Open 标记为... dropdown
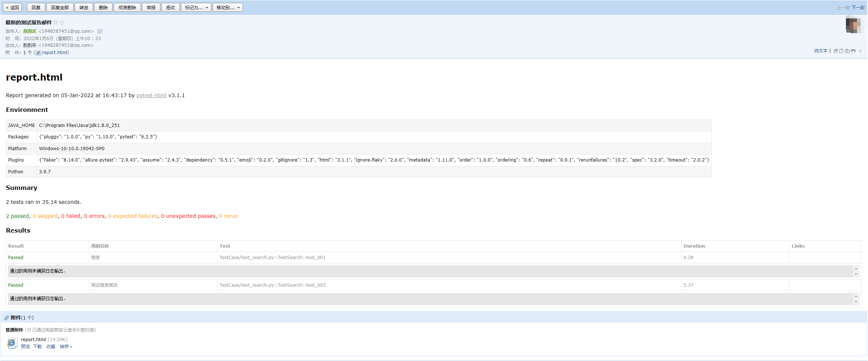 [x=196, y=7]
